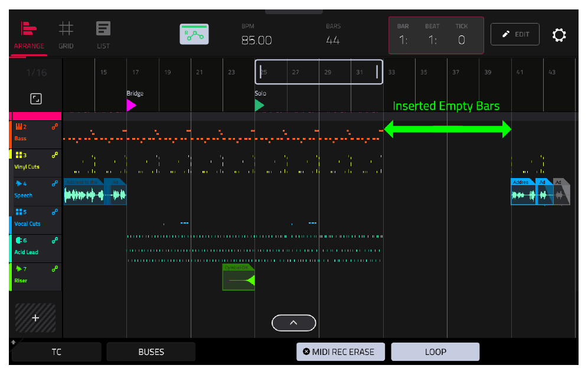The image size is (588, 375).
Task: Open the settings gear menu
Action: tap(558, 35)
